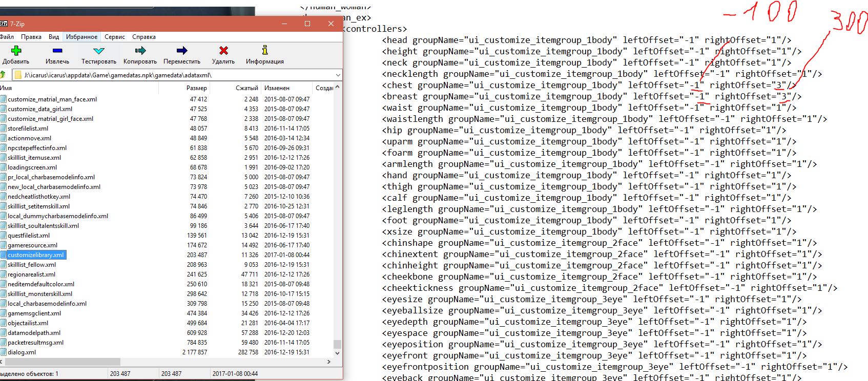Click the green plus Add (Добавить) icon
The width and height of the screenshot is (868, 381).
16,51
